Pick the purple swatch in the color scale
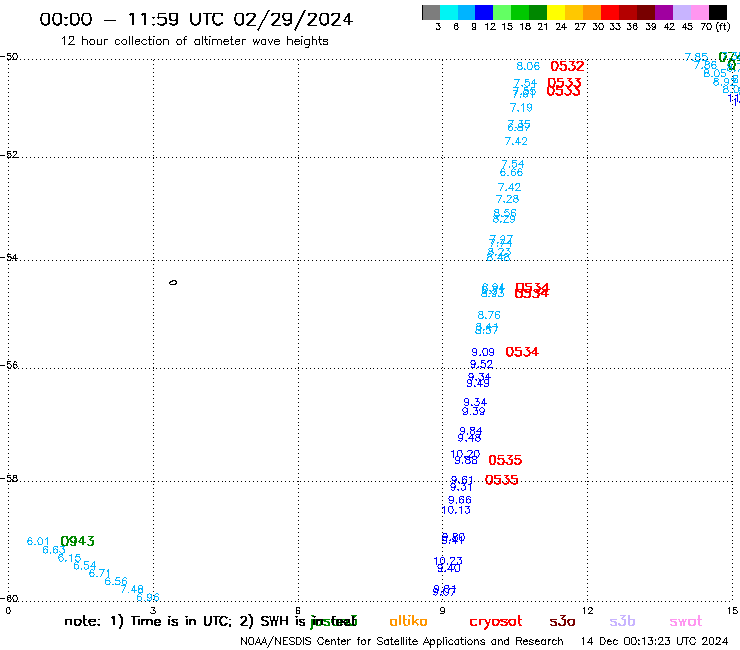This screenshot has height=650, width=740. pos(664,12)
